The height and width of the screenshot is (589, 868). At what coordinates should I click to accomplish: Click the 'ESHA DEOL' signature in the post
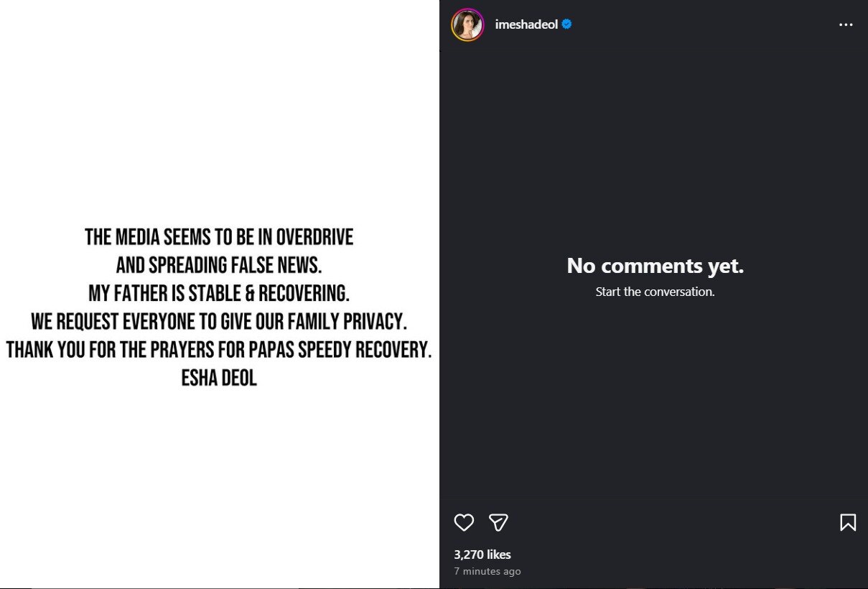click(x=219, y=377)
